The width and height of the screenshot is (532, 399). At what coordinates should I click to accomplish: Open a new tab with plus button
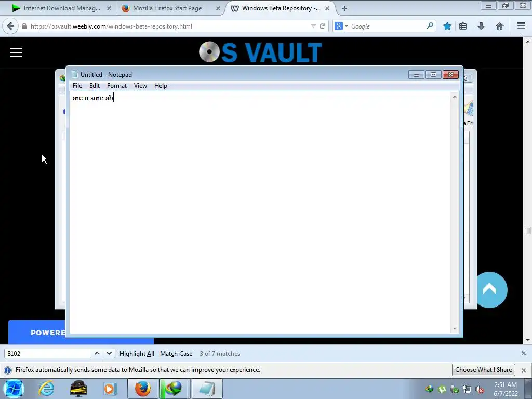(344, 8)
